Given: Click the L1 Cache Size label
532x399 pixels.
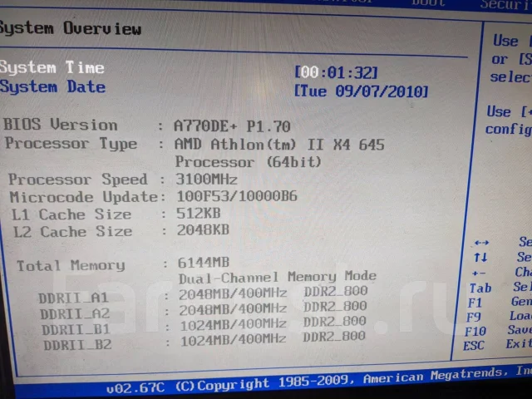Looking at the screenshot, I should (x=71, y=214).
